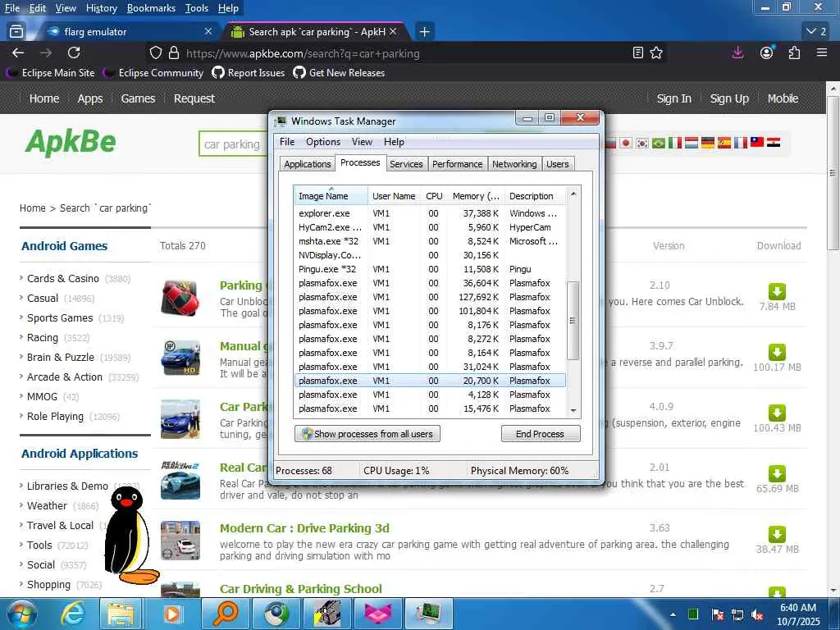Open the downloads arrow icon in toolbar
840x630 pixels.
coord(737,52)
